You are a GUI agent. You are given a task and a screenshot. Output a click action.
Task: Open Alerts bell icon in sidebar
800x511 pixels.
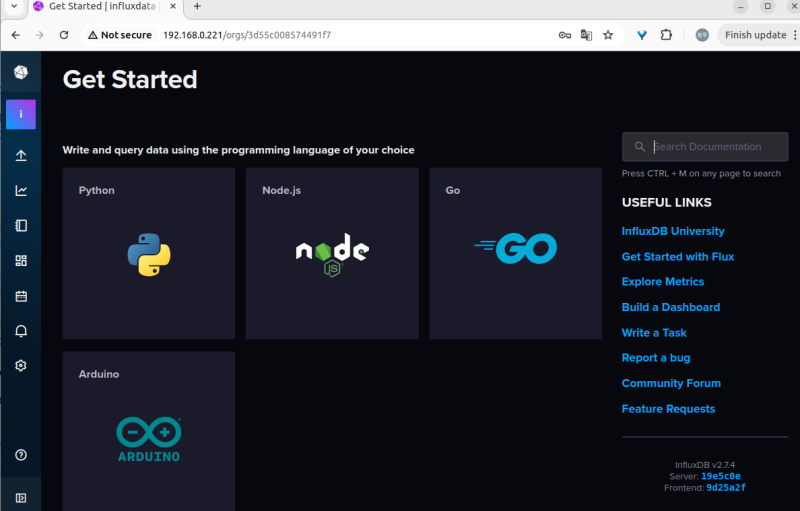[21, 331]
